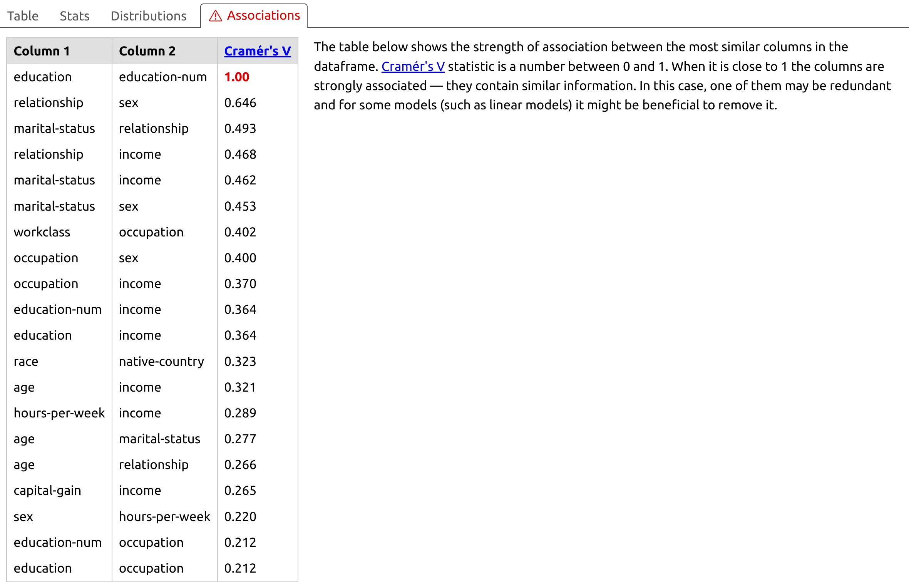Viewport: 909px width, 588px height.
Task: Select the 0.277 value cell
Action: (240, 439)
